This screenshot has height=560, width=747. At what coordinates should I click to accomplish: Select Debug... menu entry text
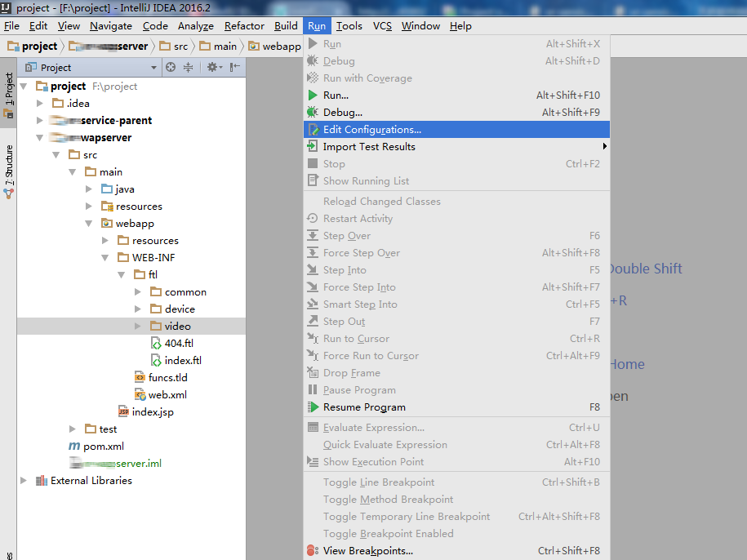[343, 113]
